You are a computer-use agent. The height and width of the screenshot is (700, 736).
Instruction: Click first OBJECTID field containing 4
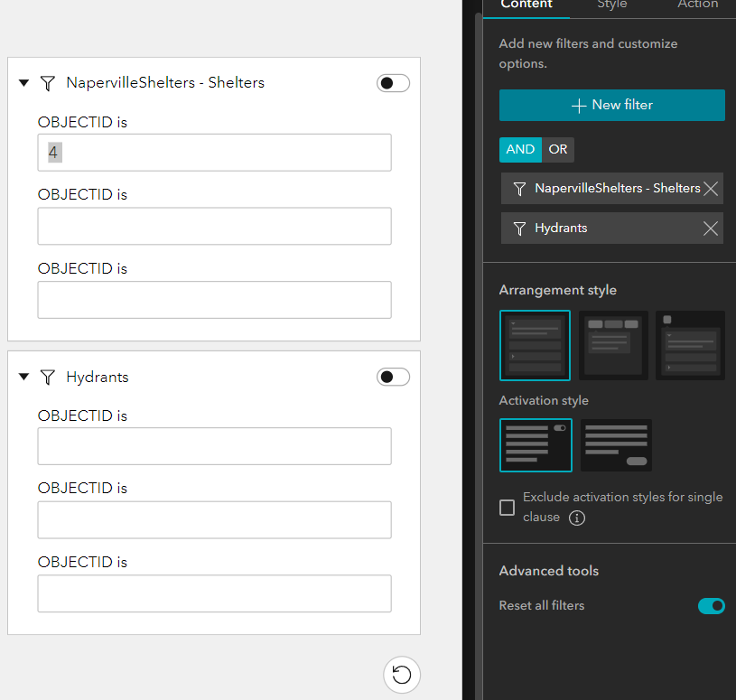[215, 153]
